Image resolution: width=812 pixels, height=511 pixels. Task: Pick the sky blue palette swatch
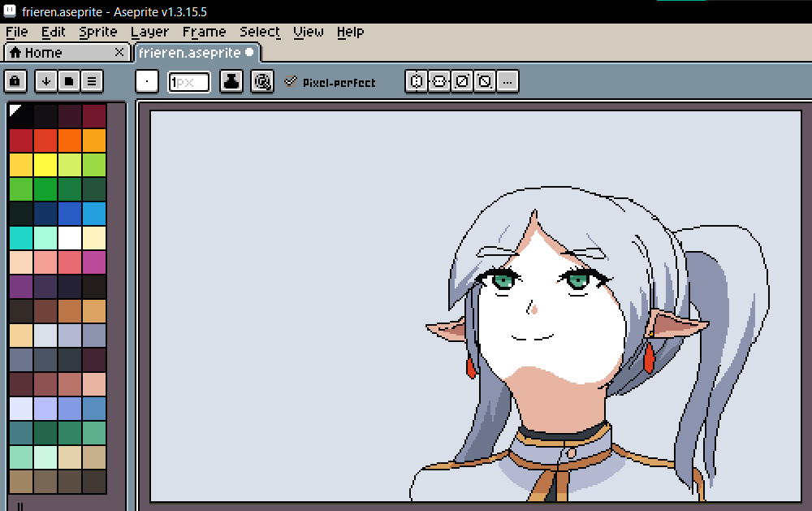[x=93, y=214]
